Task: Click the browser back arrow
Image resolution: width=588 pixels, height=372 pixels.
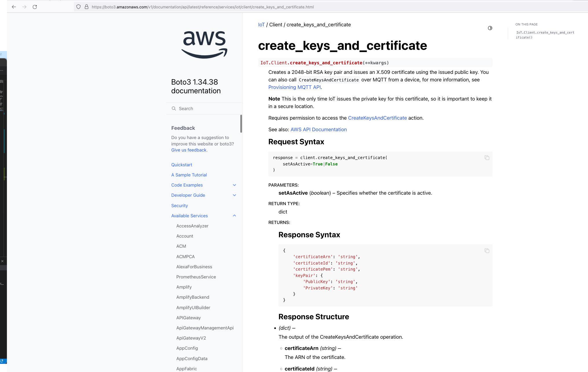Action: click(14, 7)
